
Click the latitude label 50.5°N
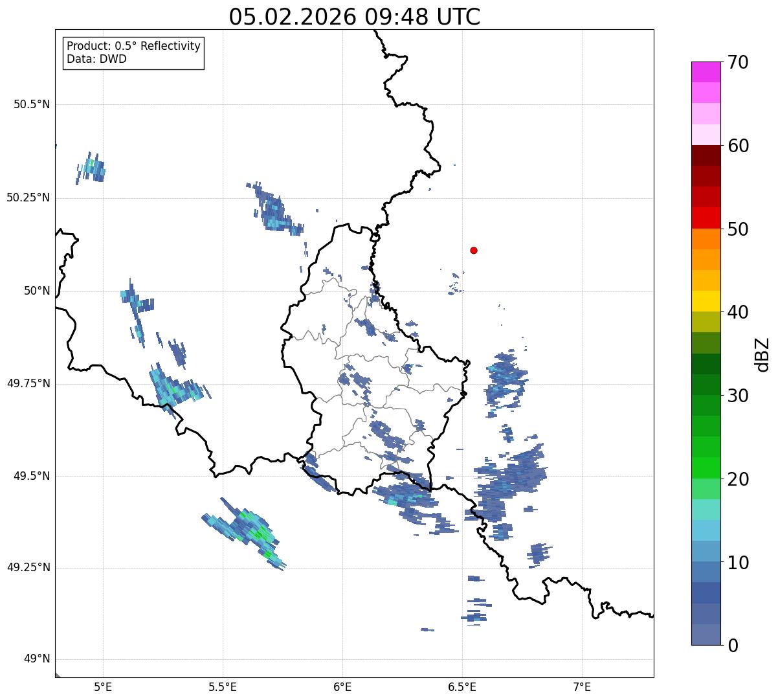(x=32, y=105)
